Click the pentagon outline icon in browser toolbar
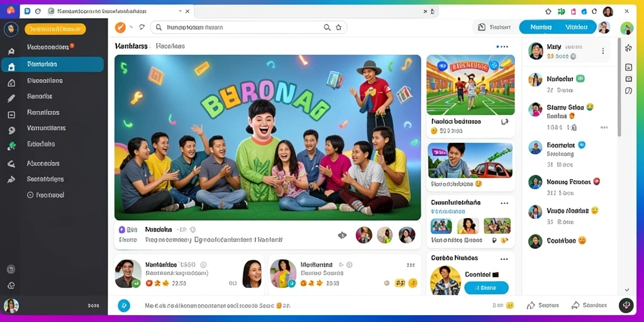Viewport: 644px width, 322px height. (x=548, y=11)
